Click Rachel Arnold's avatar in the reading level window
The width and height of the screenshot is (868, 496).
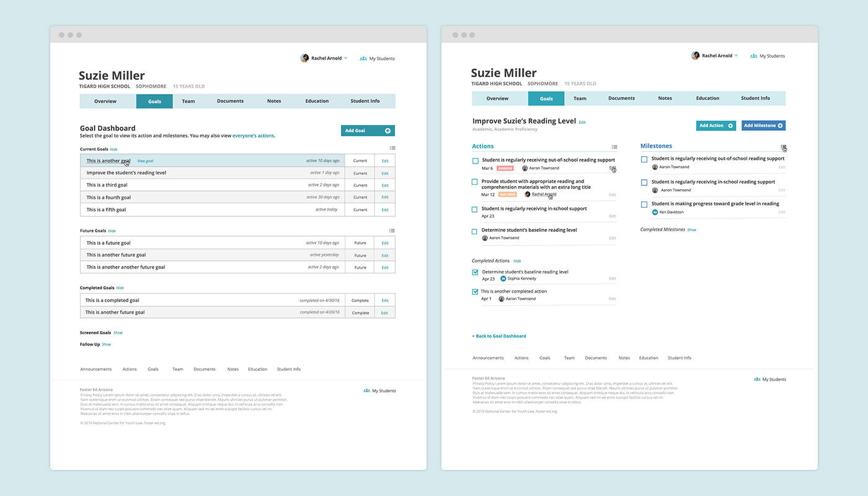pyautogui.click(x=695, y=56)
